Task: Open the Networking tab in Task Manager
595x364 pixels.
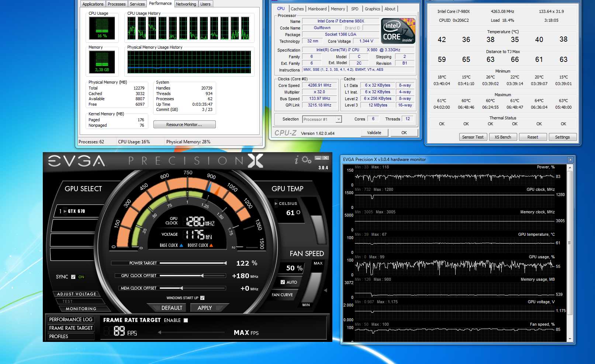Action: pos(186,4)
